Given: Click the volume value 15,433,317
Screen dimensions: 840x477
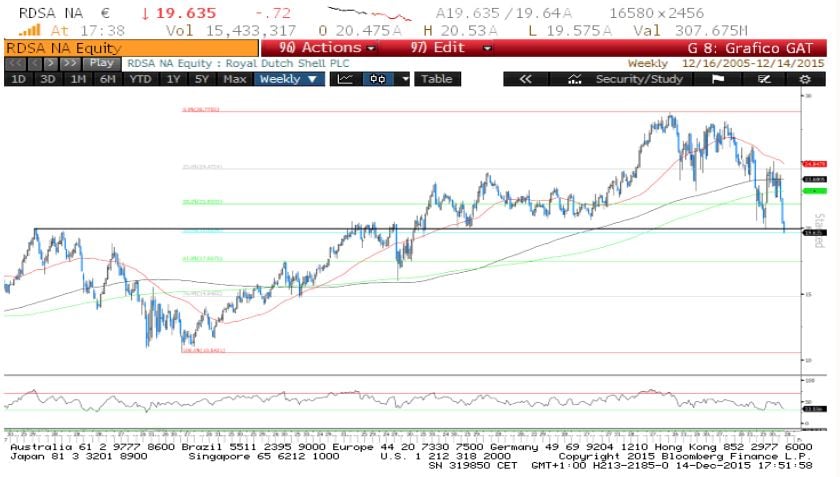Looking at the screenshot, I should click(251, 31).
